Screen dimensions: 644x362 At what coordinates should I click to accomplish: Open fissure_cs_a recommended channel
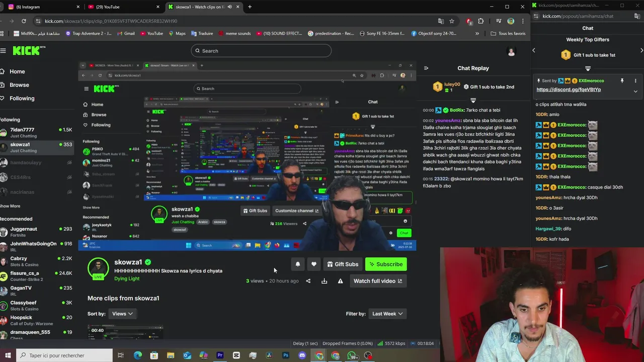(36, 276)
